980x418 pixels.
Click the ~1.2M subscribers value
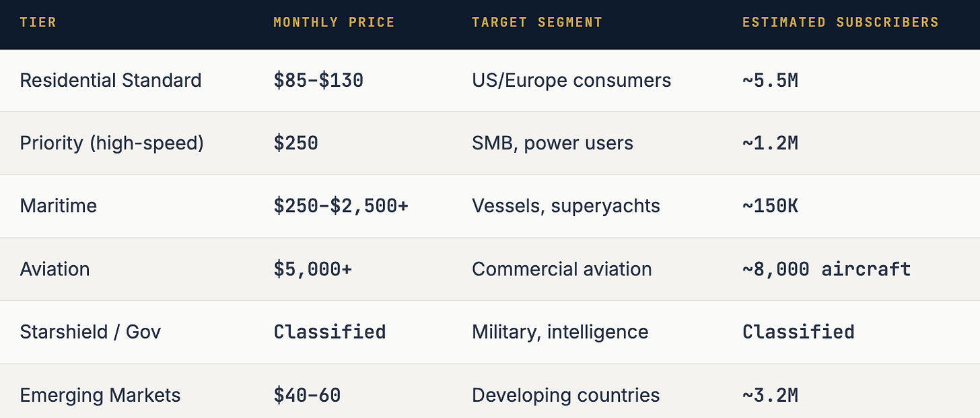(x=770, y=143)
